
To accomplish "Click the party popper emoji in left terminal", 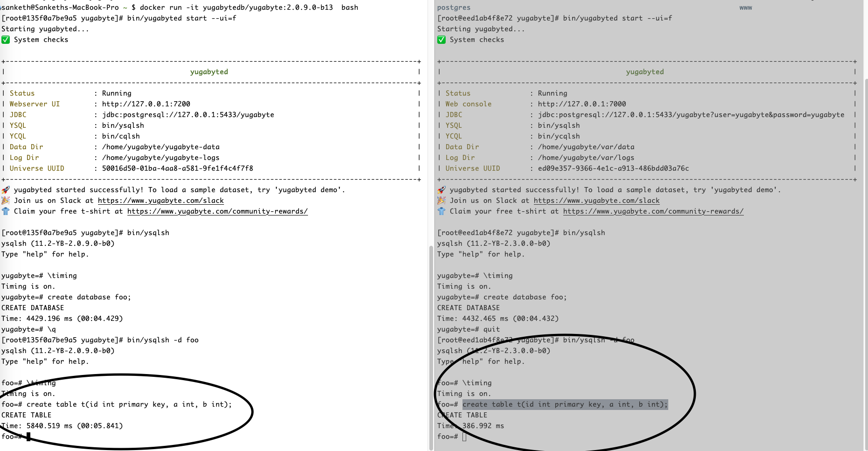I will (6, 201).
